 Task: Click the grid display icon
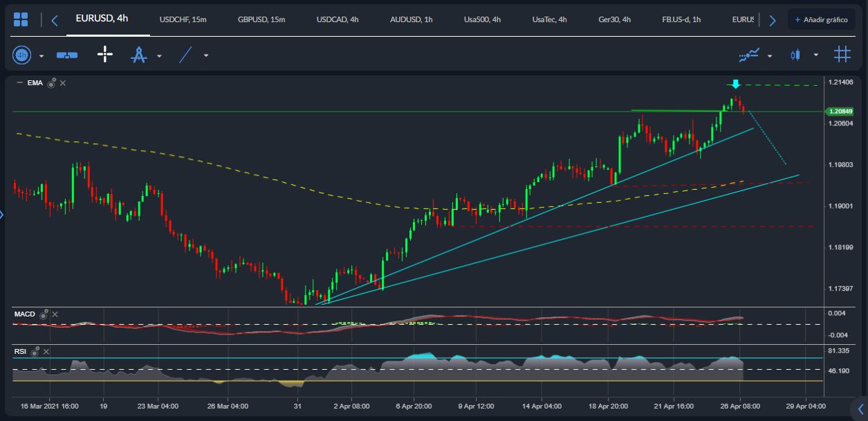point(842,55)
